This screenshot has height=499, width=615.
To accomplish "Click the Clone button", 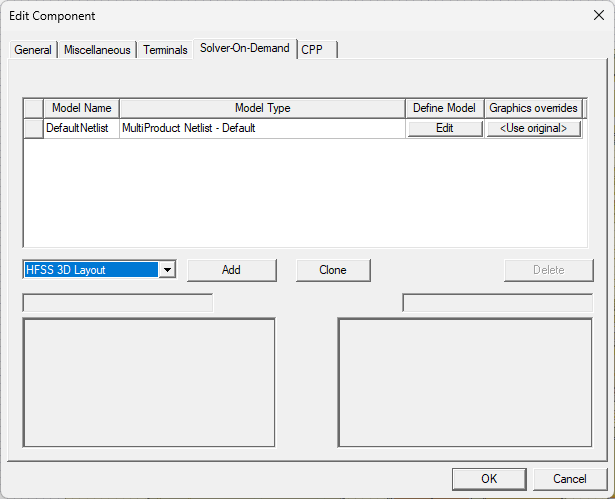I will point(333,270).
